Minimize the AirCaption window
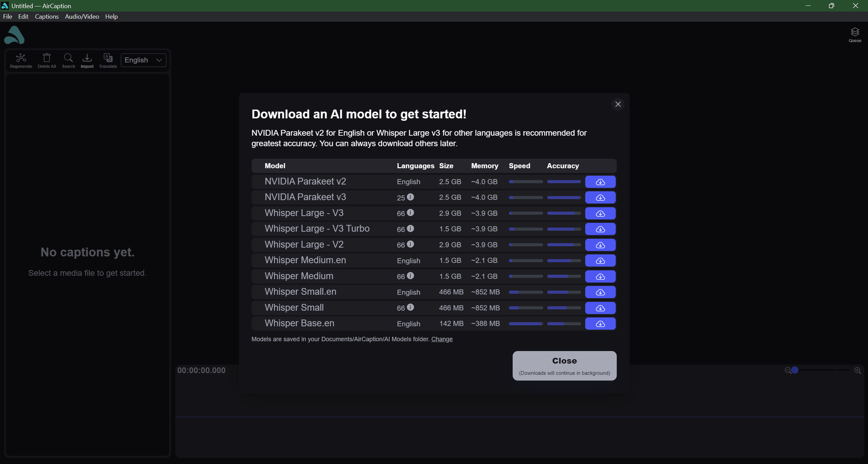Viewport: 868px width, 464px height. pos(808,6)
